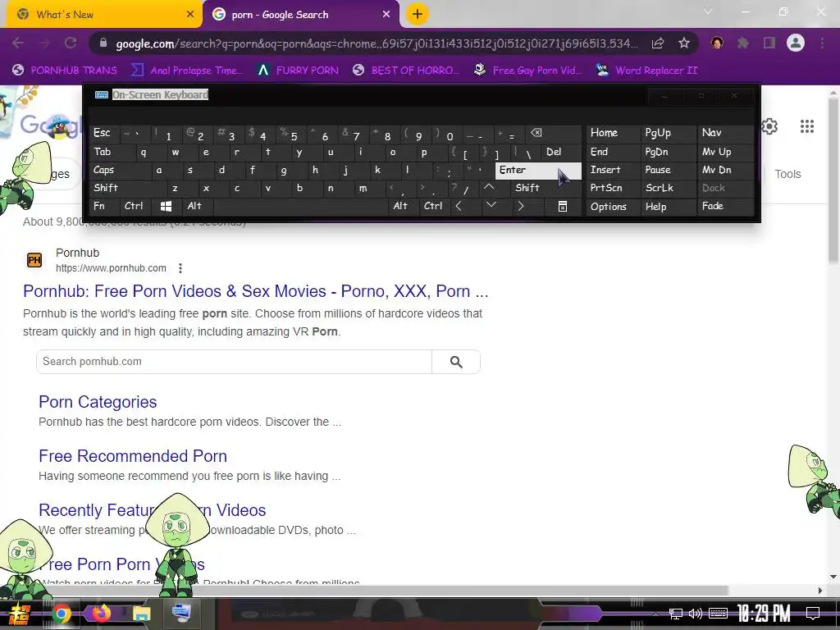Click the taskbar clock showing 10:29 PM
The height and width of the screenshot is (630, 840).
pyautogui.click(x=764, y=614)
